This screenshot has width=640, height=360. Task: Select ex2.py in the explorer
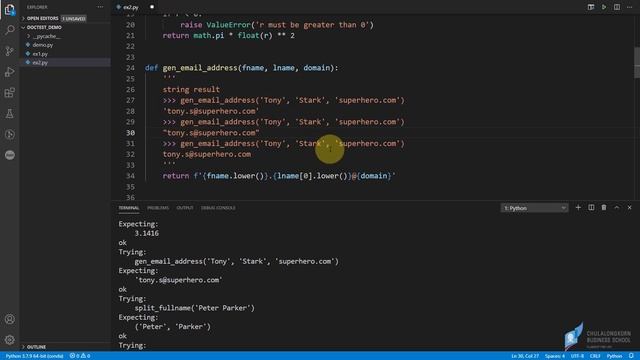[x=40, y=62]
